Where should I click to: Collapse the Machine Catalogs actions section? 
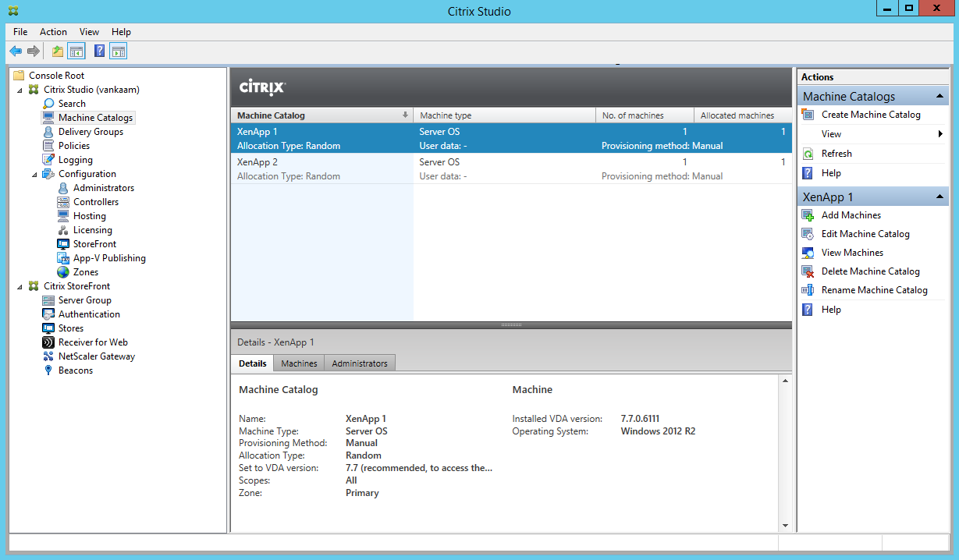coord(940,97)
